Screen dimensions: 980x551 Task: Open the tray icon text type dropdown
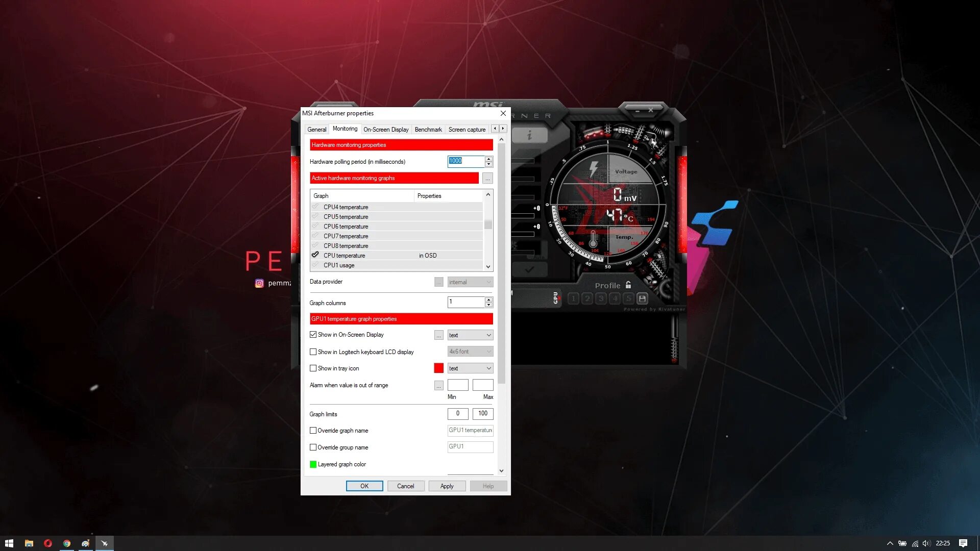pyautogui.click(x=470, y=368)
